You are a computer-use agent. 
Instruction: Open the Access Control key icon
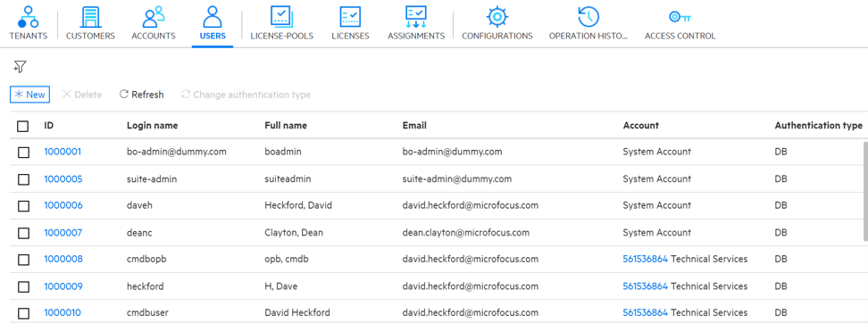680,17
